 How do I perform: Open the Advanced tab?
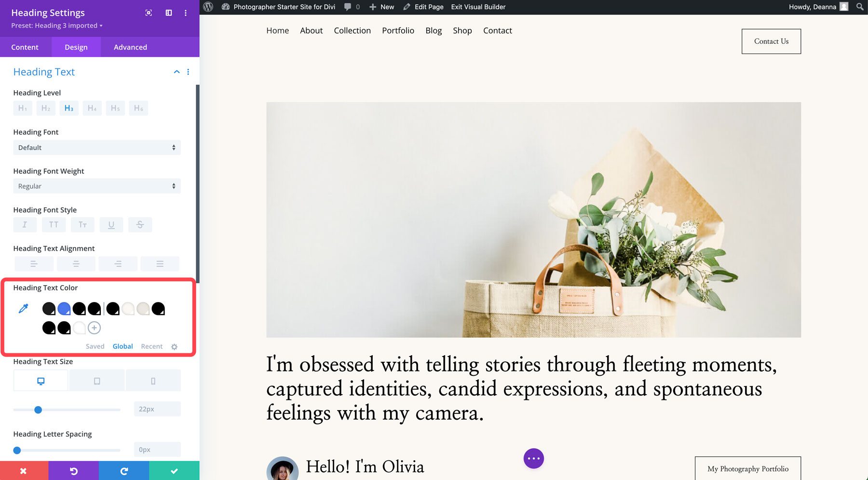pyautogui.click(x=130, y=47)
